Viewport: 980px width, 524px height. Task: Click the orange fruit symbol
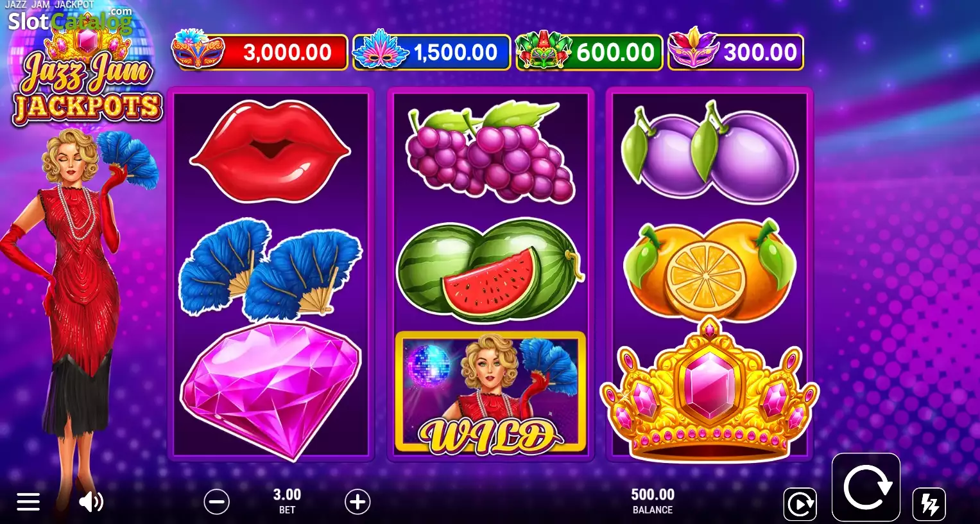tap(709, 270)
